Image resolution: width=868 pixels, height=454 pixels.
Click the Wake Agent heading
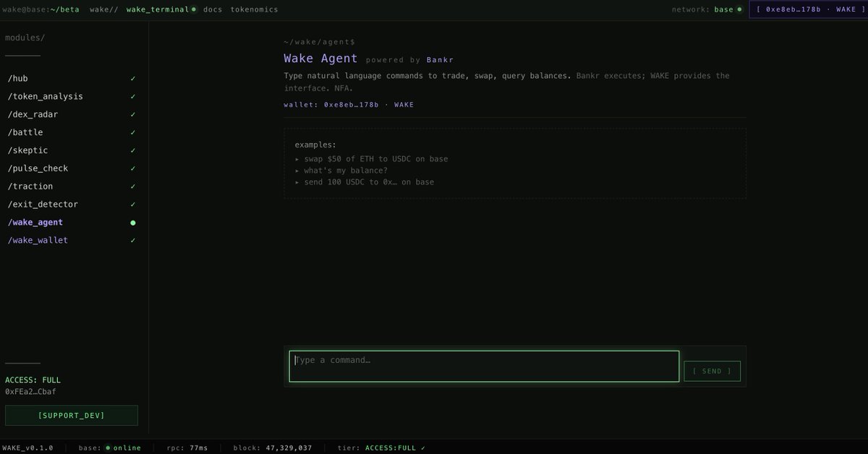coord(320,59)
